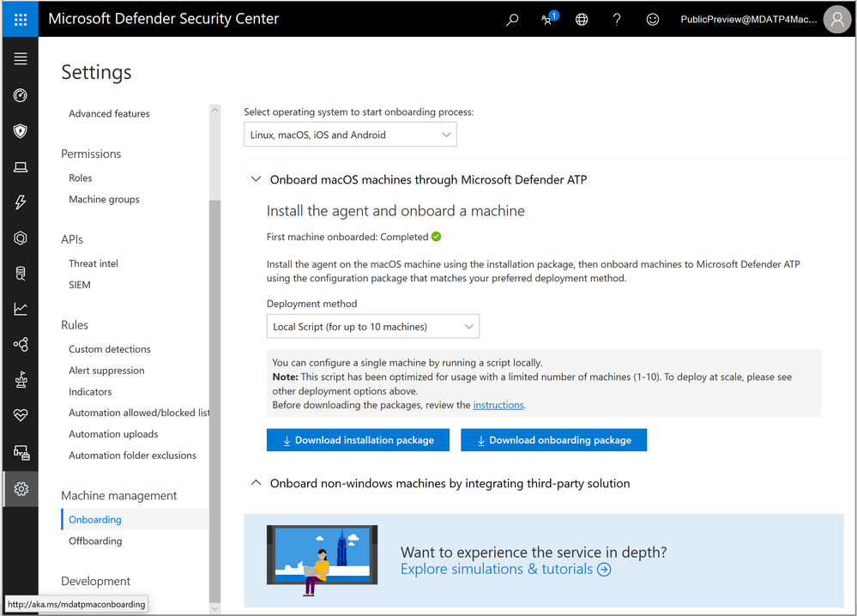Toggle the hamburger navigation menu
Screen dimensions: 857x616
[21, 58]
